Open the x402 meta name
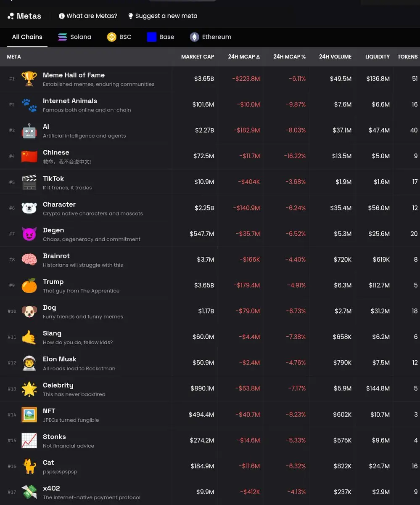 [x=51, y=488]
